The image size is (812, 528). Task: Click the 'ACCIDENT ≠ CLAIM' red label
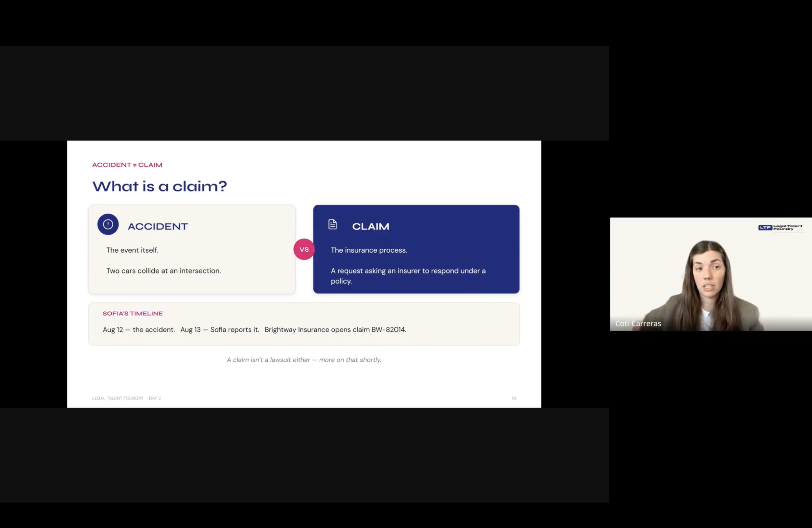tap(127, 165)
